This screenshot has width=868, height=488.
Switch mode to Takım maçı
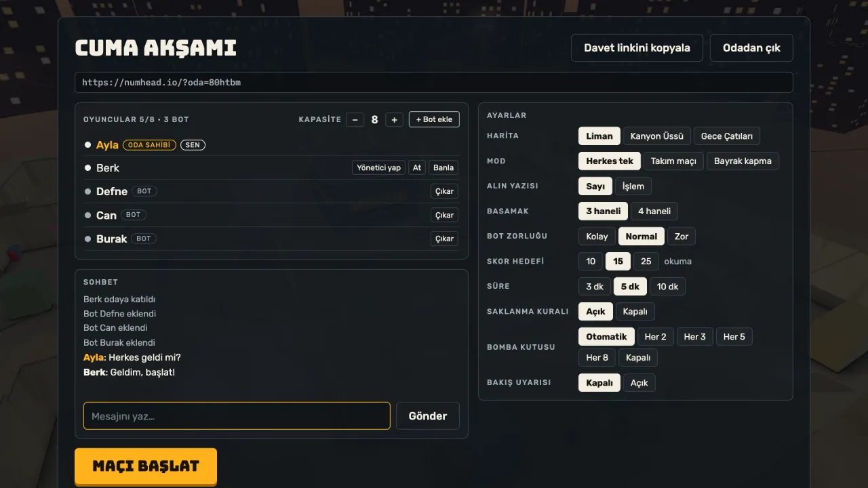[x=673, y=161]
